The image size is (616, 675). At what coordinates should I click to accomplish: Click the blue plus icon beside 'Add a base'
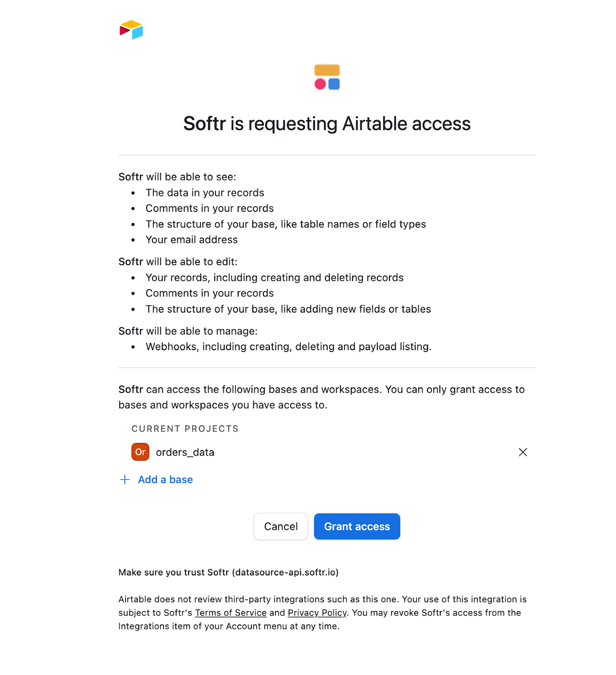pos(124,480)
